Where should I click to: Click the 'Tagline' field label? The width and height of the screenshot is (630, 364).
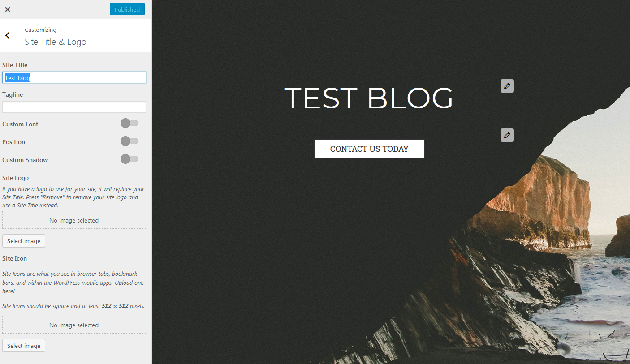click(x=13, y=94)
